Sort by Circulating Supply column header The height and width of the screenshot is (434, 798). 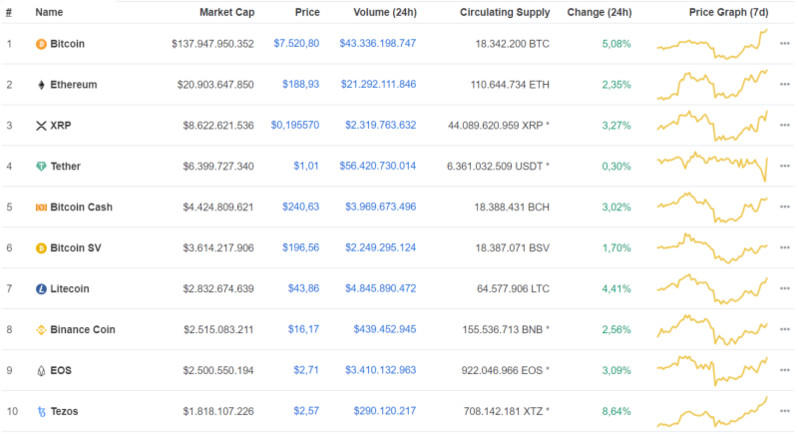coord(504,12)
